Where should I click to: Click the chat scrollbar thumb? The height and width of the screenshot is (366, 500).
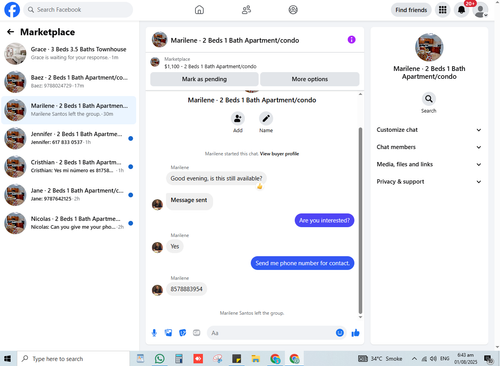(360, 220)
